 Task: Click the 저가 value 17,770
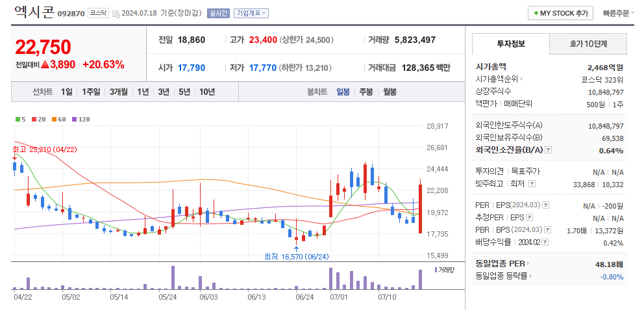pyautogui.click(x=263, y=68)
